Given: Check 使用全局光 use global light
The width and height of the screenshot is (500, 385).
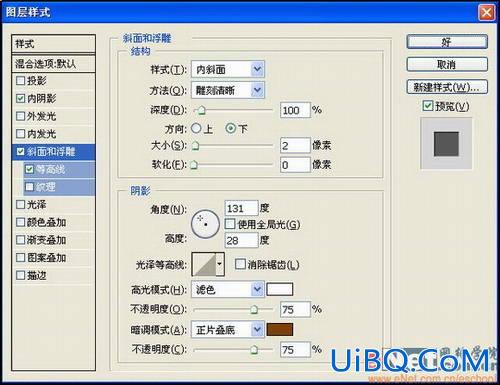Looking at the screenshot, I should pyautogui.click(x=230, y=224).
